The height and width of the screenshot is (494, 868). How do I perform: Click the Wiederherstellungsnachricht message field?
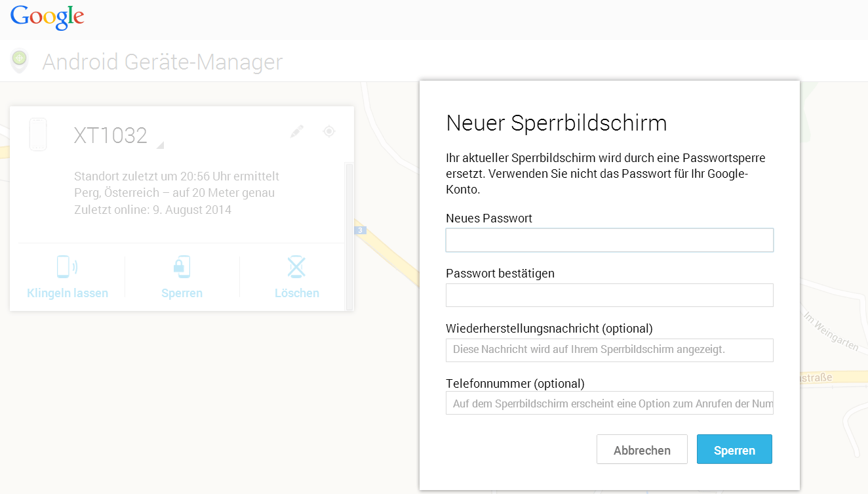point(610,350)
